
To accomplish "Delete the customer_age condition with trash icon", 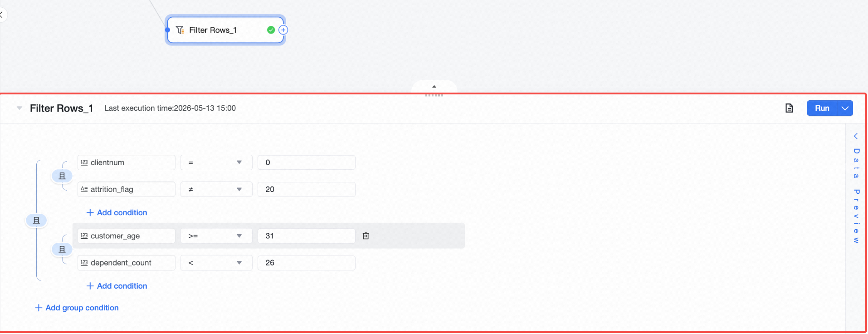I will [x=366, y=236].
